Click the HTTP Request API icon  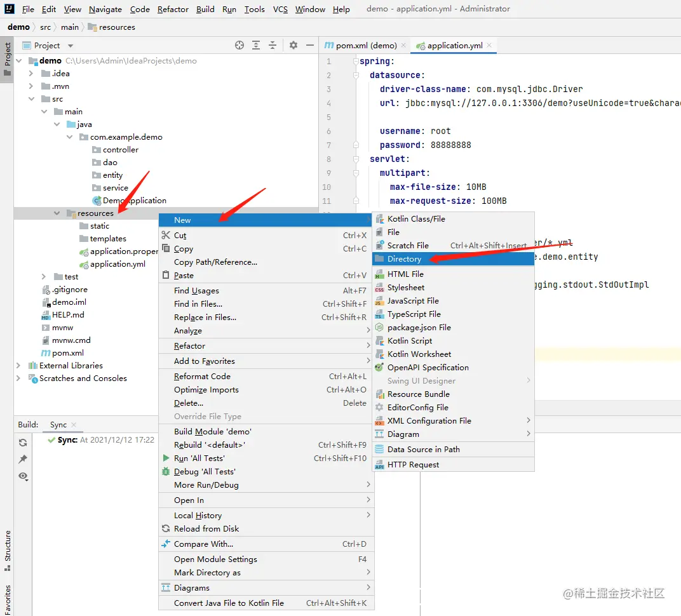(x=380, y=464)
